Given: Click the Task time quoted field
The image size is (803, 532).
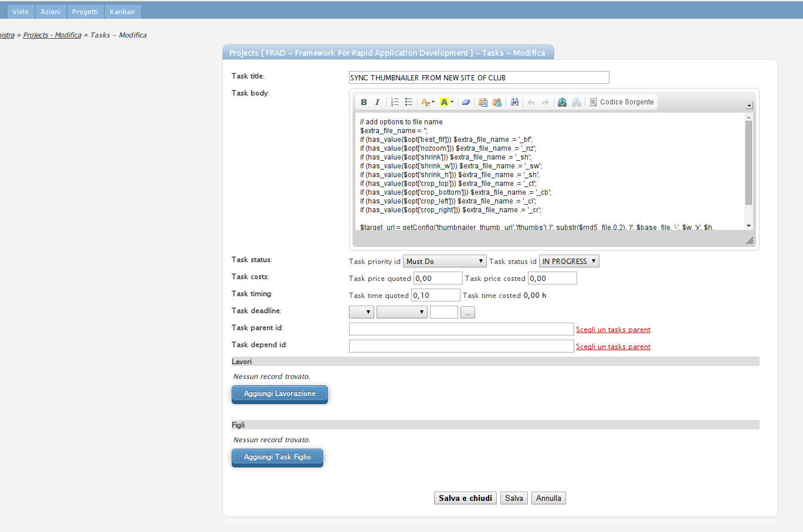Looking at the screenshot, I should 436,295.
